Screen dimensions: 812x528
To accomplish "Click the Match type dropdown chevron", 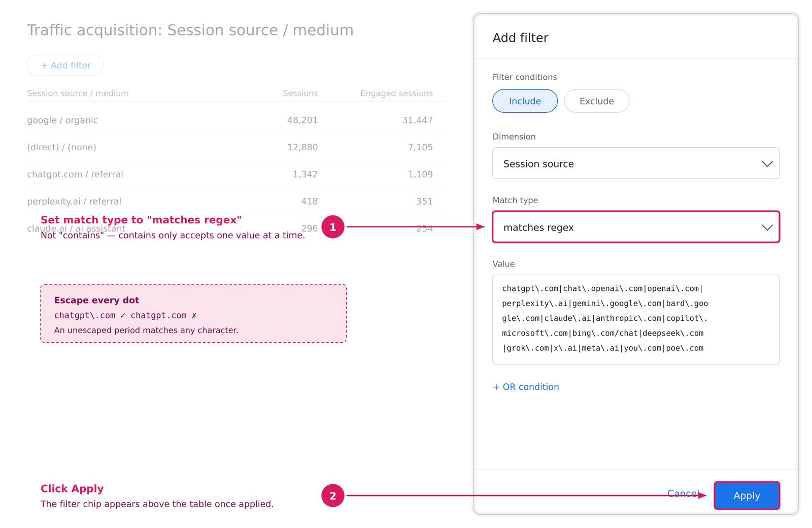I will (767, 227).
